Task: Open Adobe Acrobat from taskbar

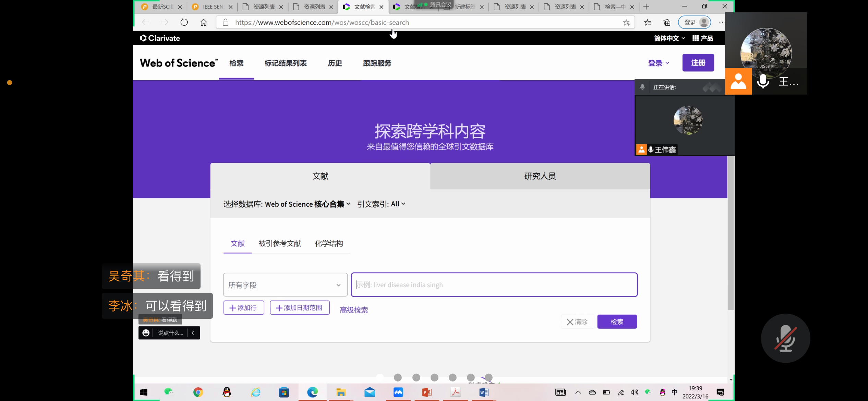Action: pyautogui.click(x=455, y=392)
